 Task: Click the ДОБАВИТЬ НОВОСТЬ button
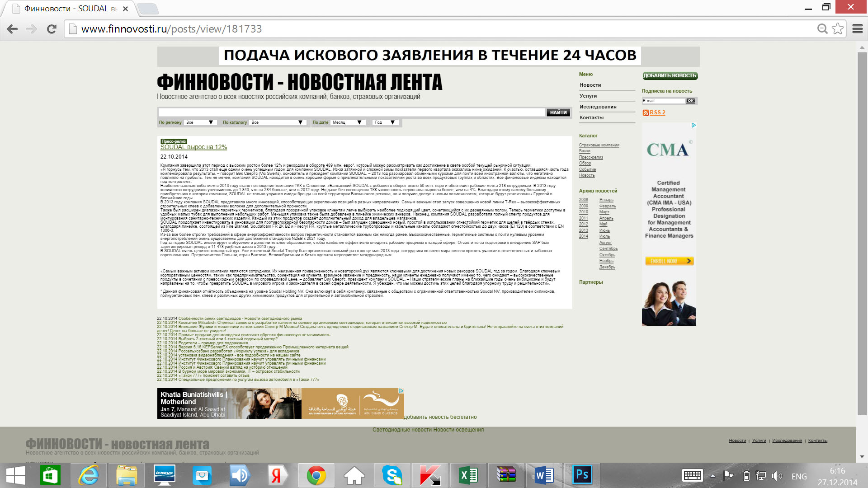point(670,75)
